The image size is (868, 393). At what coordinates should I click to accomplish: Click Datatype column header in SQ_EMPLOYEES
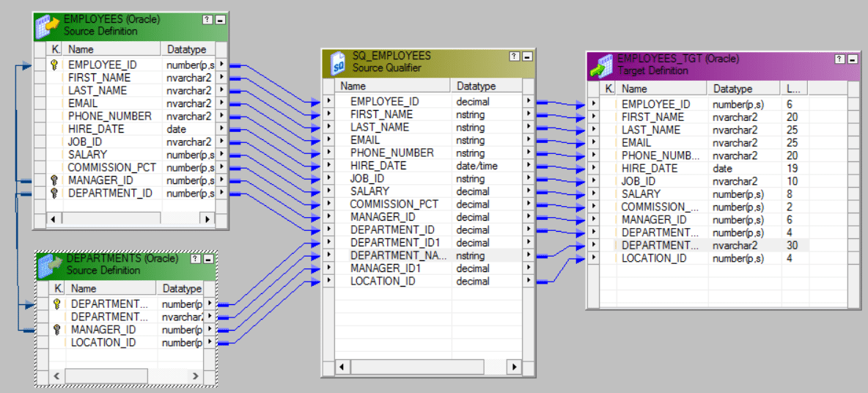pyautogui.click(x=487, y=86)
